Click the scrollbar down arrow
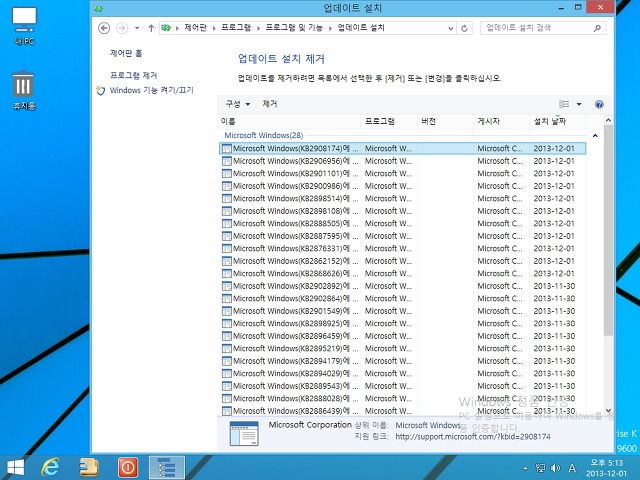 coord(608,411)
